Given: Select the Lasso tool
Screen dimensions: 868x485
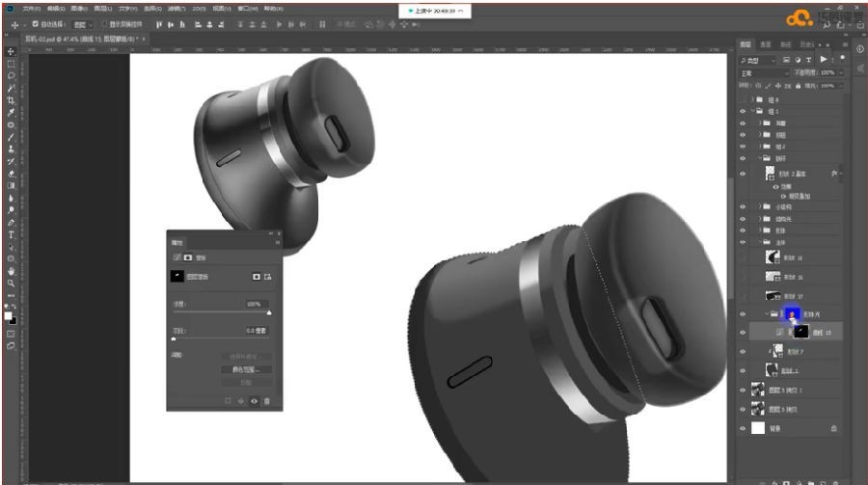Looking at the screenshot, I should point(11,76).
